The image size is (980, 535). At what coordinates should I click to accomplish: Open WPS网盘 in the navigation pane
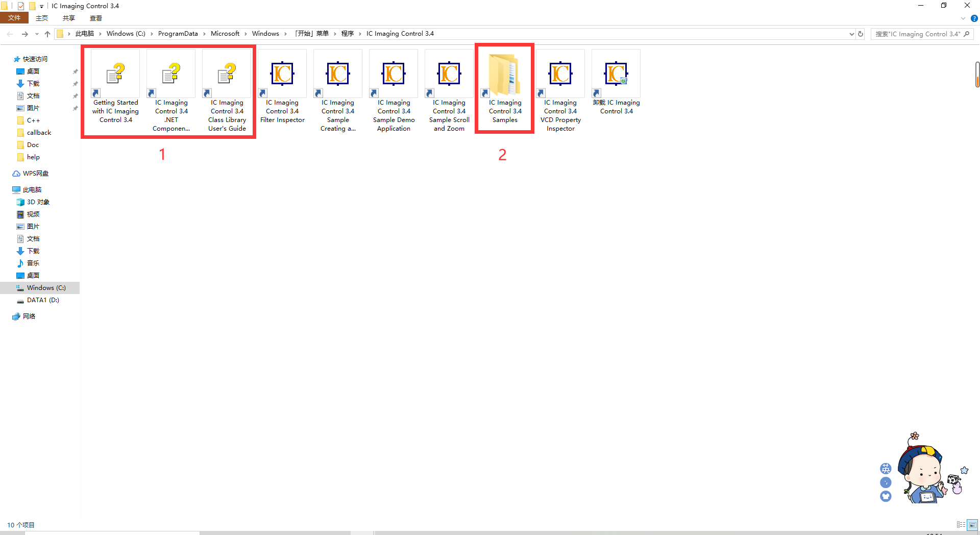(31, 174)
